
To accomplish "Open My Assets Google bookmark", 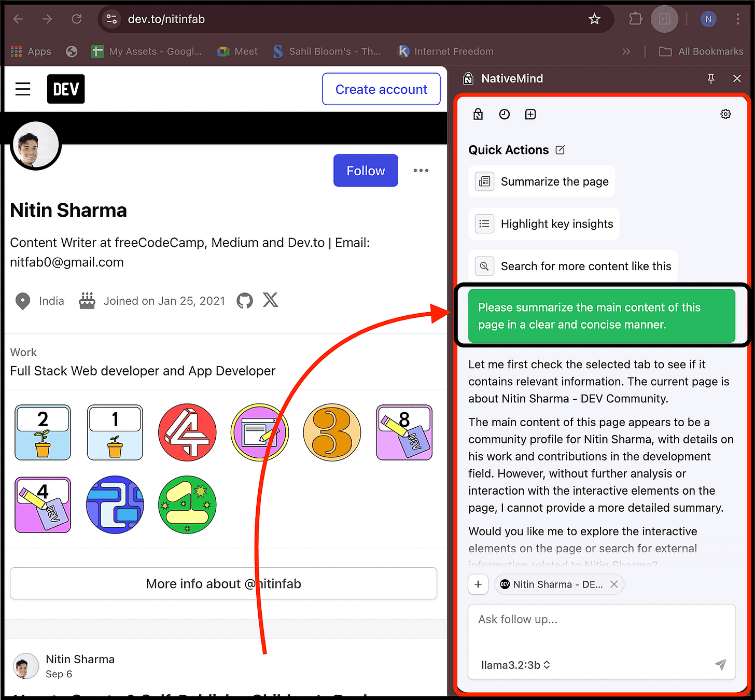I will pyautogui.click(x=147, y=51).
